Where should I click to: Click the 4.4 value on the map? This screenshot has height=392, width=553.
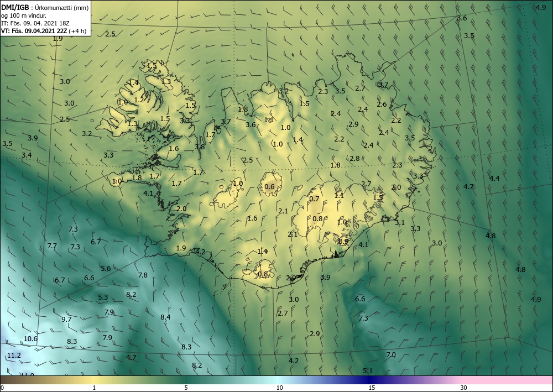(494, 179)
